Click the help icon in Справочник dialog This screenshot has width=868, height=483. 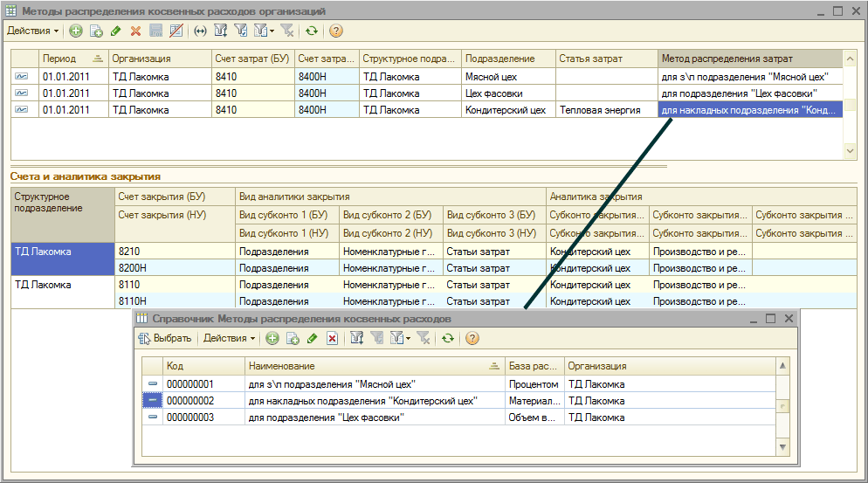[x=472, y=338]
